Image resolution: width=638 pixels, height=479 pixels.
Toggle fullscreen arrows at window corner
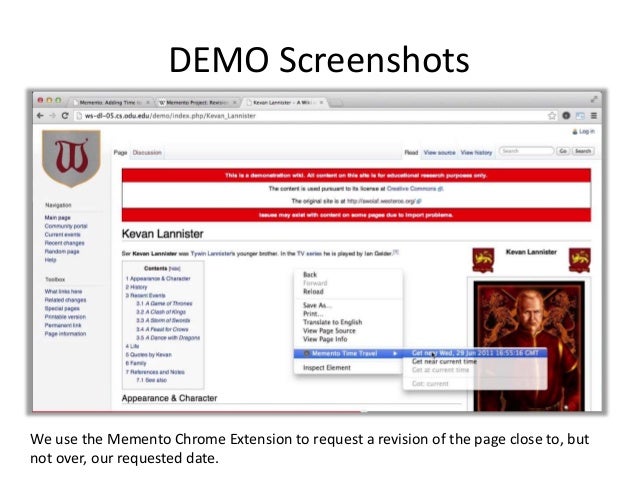click(594, 99)
